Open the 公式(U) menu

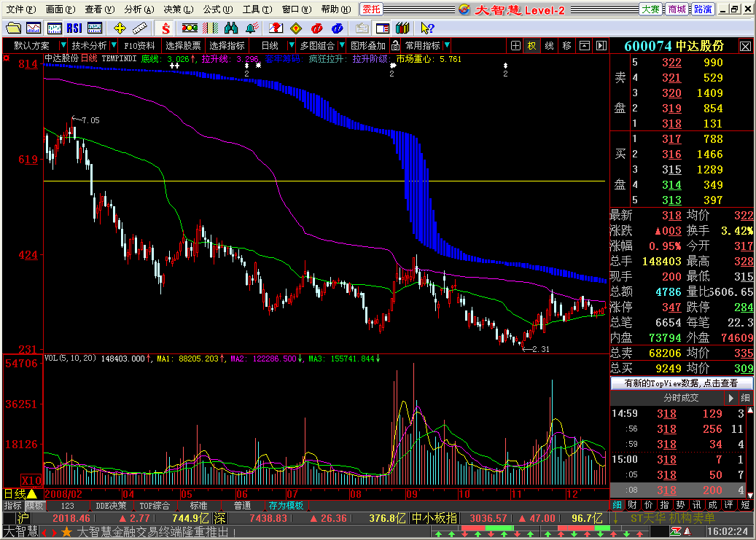point(218,9)
